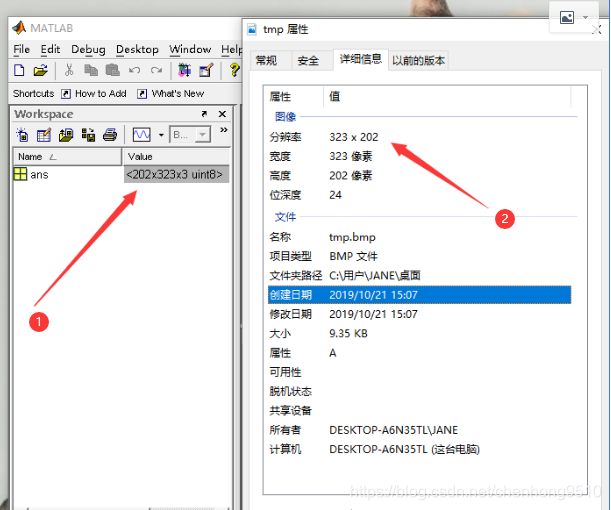Screen dimensions: 611x510
Task: Click the <202x323x3 uint8> value cell
Action: tap(177, 174)
